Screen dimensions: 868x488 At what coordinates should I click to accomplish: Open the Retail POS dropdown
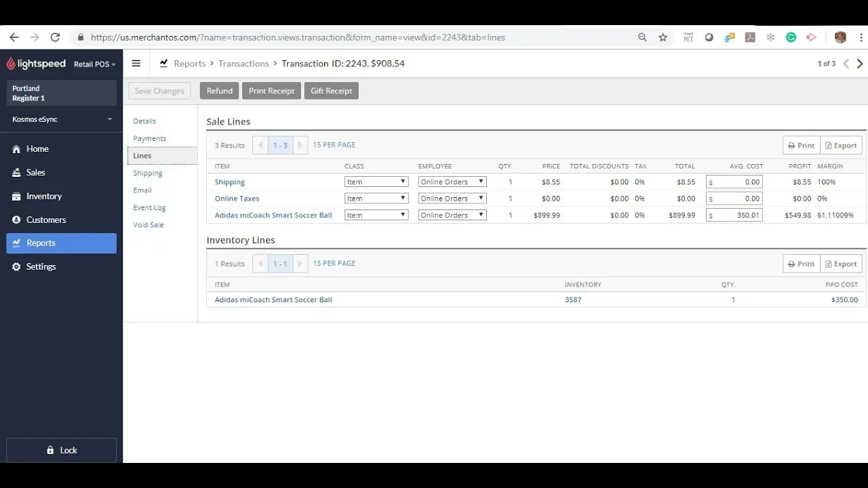point(94,64)
